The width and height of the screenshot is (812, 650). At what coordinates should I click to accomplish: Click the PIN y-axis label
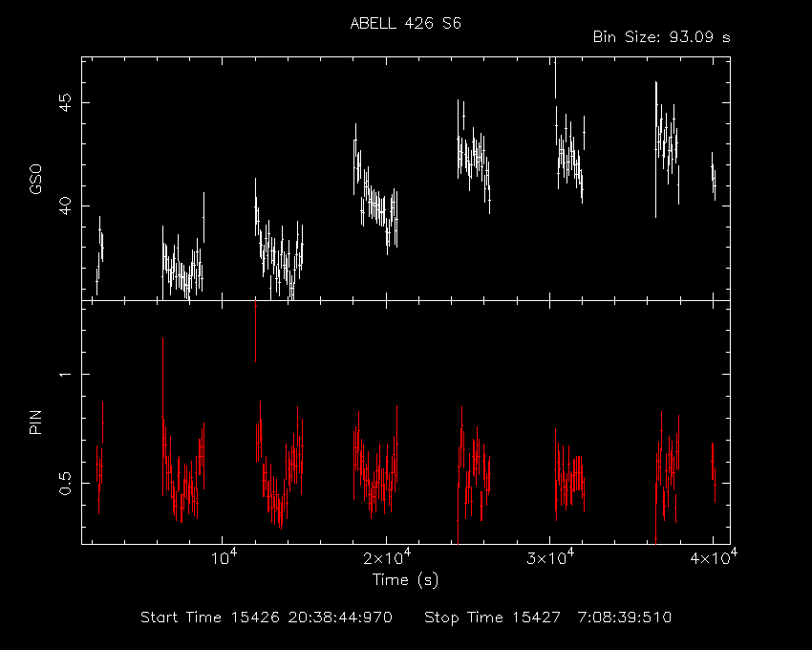[35, 422]
